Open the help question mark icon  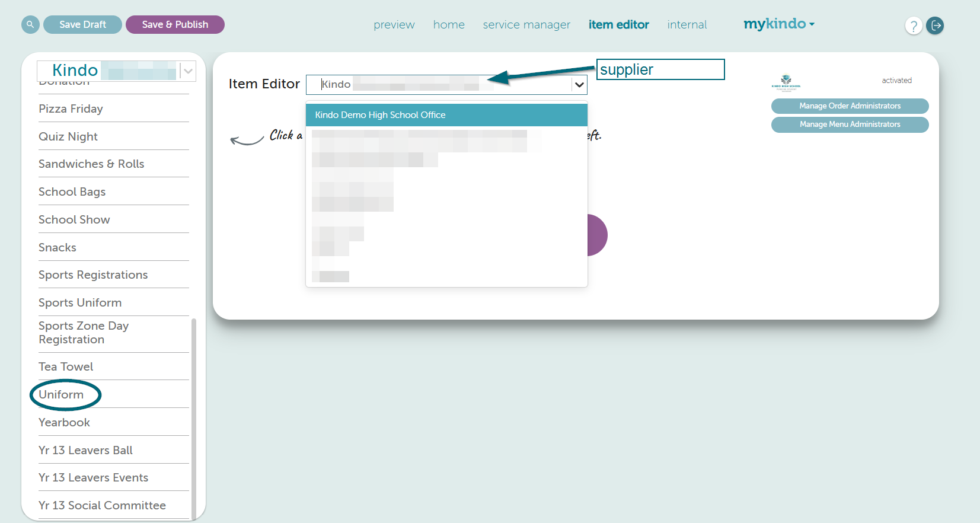click(x=914, y=25)
